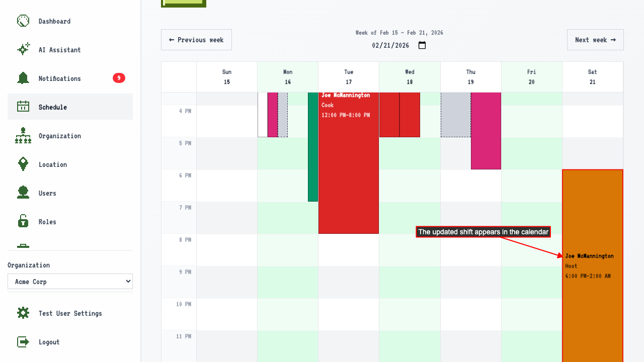644x362 pixels.
Task: Click the Roles padlock icon
Action: 23,222
